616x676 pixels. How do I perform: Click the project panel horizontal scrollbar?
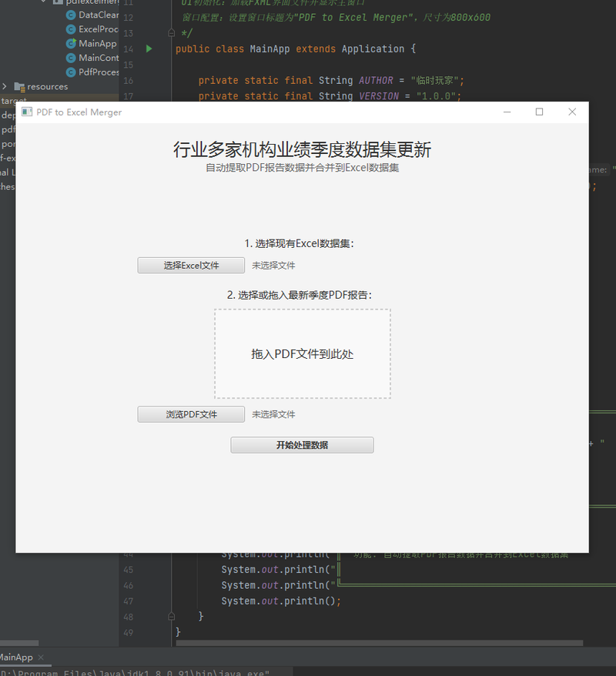pyautogui.click(x=19, y=643)
